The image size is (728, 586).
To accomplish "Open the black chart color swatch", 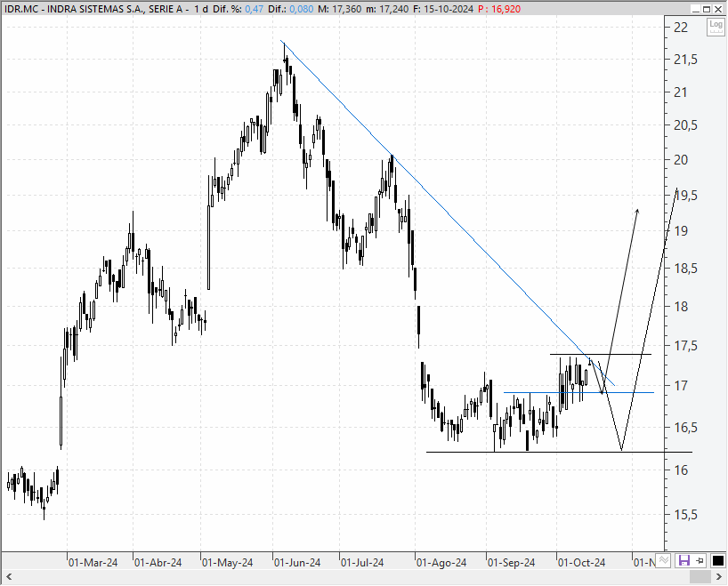I will click(718, 560).
